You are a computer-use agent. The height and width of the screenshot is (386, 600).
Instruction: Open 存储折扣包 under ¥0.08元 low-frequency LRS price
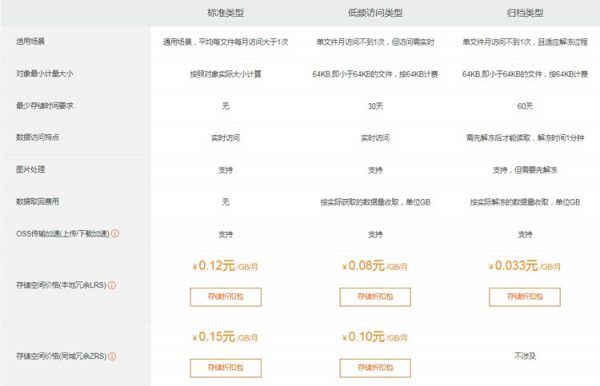(375, 297)
